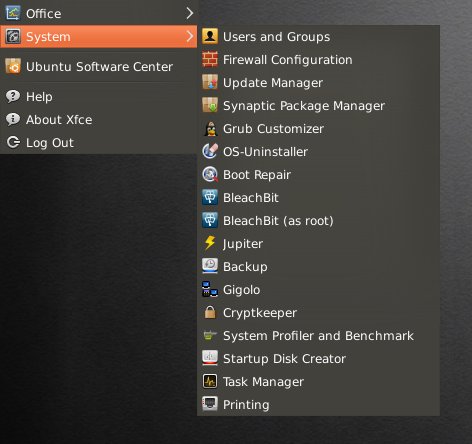Click the Office category chart icon

[x=13, y=13]
